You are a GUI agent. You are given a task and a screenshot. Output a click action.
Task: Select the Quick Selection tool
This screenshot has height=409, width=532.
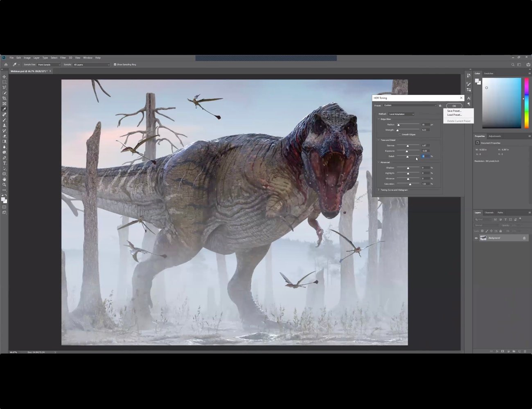coord(5,93)
